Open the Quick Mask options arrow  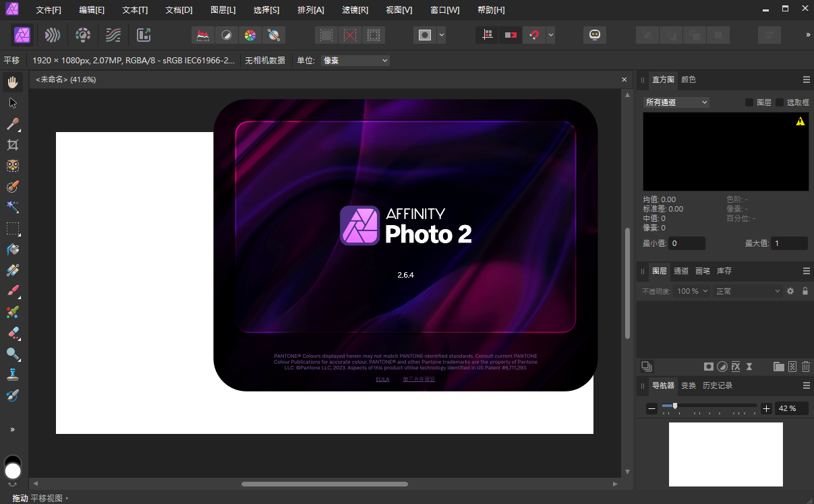tap(441, 35)
